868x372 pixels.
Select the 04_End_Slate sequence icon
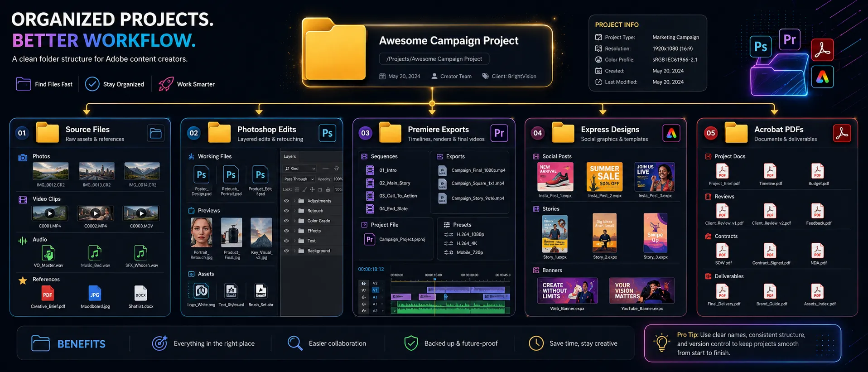click(x=370, y=208)
